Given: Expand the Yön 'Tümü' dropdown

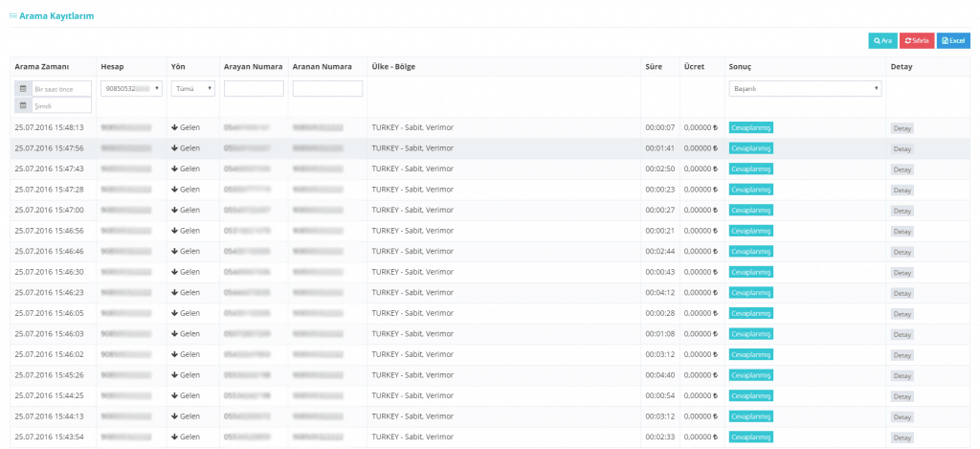Looking at the screenshot, I should 192,88.
